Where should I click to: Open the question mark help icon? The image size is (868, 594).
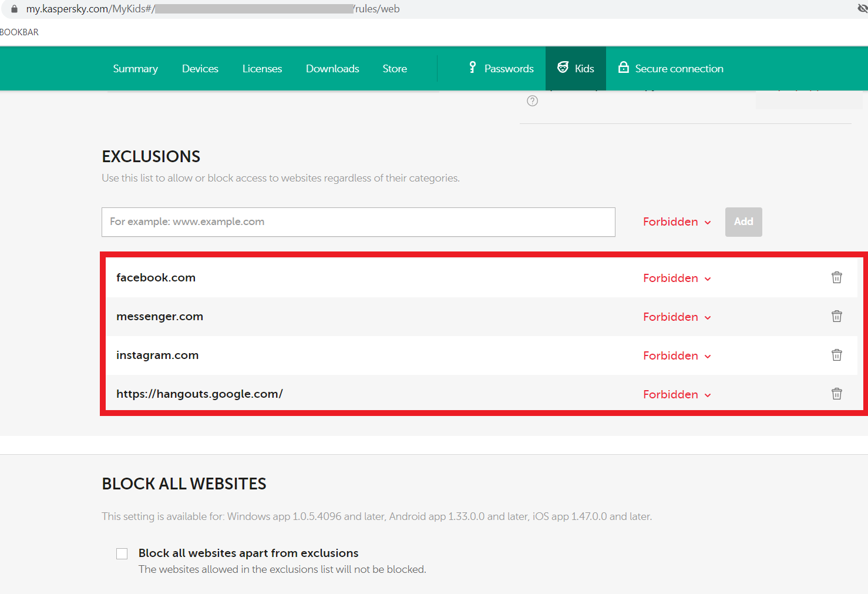click(x=533, y=101)
